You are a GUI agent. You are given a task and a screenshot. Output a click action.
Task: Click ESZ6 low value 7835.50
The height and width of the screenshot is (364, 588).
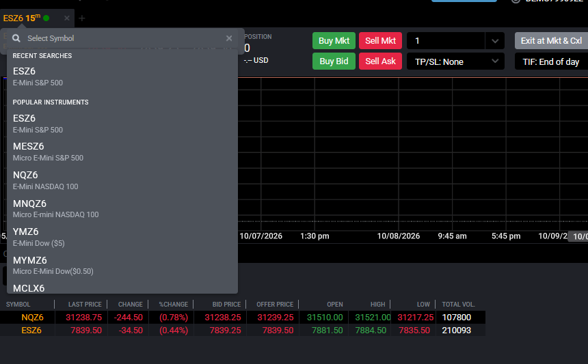(x=414, y=331)
